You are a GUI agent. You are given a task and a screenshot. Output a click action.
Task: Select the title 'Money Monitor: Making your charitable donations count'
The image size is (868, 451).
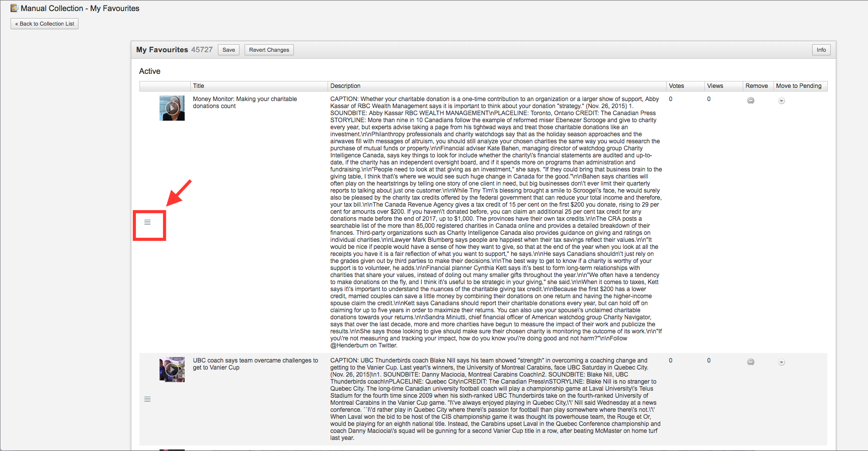point(245,103)
